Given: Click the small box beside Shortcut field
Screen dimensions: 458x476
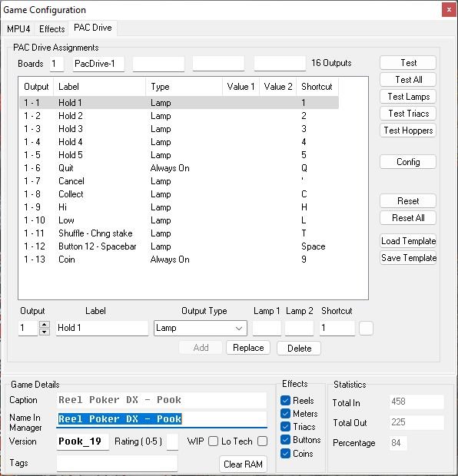Looking at the screenshot, I should click(366, 328).
